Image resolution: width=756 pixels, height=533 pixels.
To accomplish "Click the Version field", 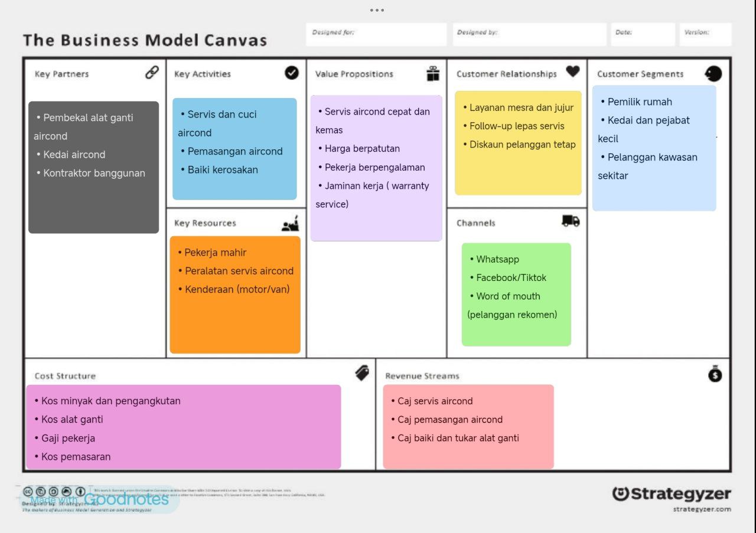I will (x=705, y=34).
